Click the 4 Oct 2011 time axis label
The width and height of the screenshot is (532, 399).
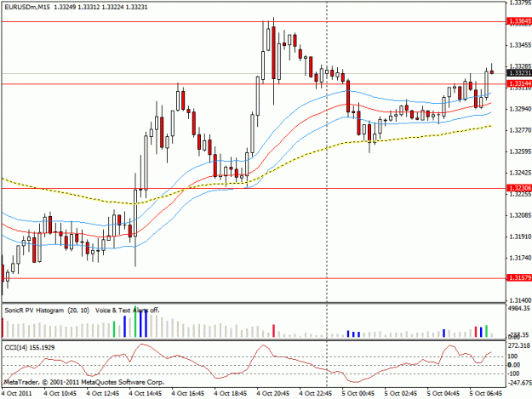(17, 394)
